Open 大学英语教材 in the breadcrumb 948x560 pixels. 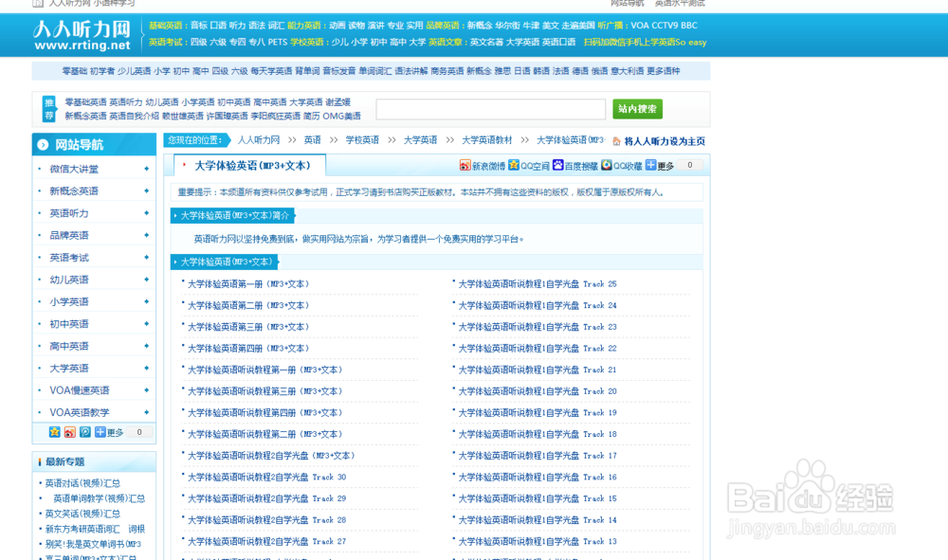(486, 140)
